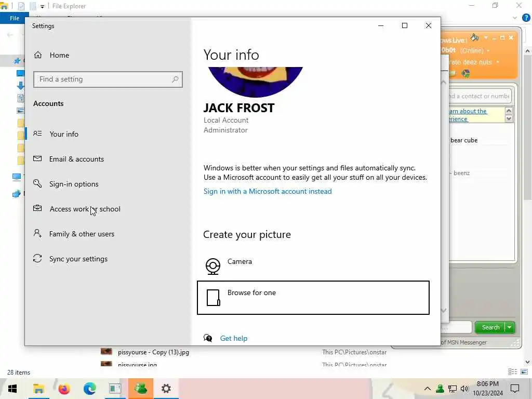Image resolution: width=532 pixels, height=399 pixels.
Task: Click Browse for one to pick a picture
Action: [x=313, y=298]
